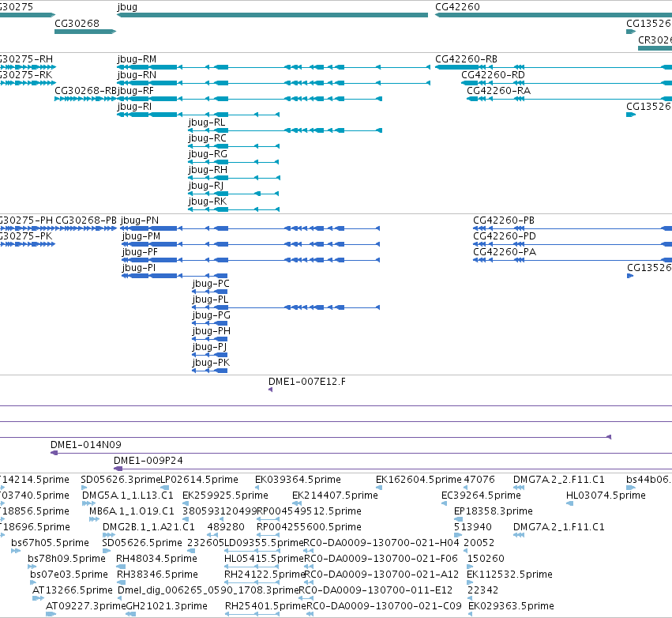Select transcript CG30268-RB
The height and width of the screenshot is (618, 672).
pyautogui.click(x=86, y=91)
